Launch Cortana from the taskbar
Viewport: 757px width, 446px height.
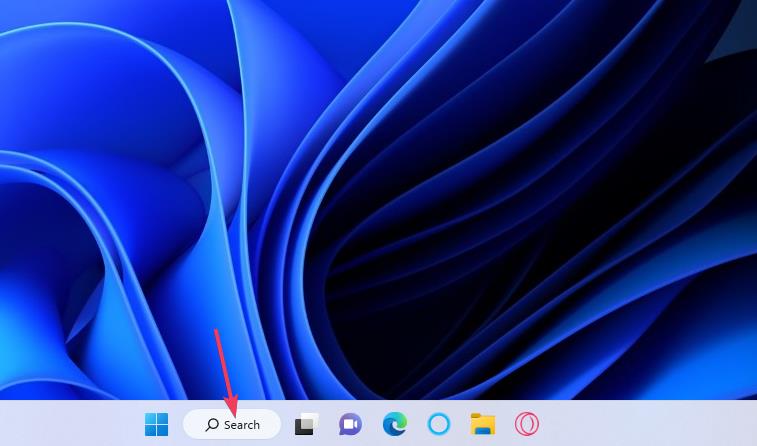coord(438,425)
